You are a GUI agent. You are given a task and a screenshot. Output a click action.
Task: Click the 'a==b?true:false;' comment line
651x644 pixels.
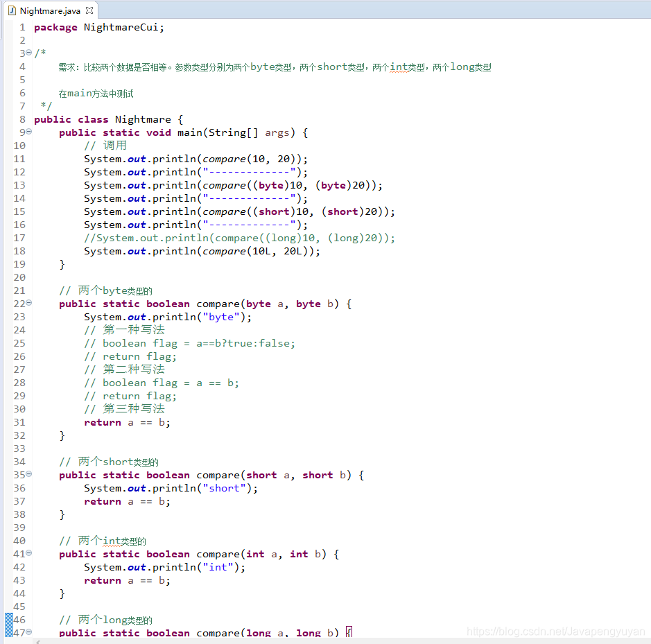[x=190, y=343]
